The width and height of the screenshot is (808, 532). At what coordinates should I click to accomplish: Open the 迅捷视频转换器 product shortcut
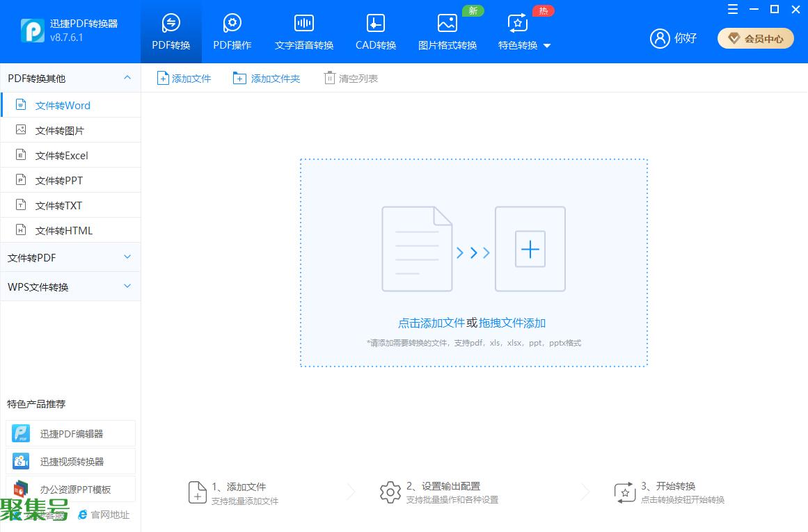click(70, 462)
